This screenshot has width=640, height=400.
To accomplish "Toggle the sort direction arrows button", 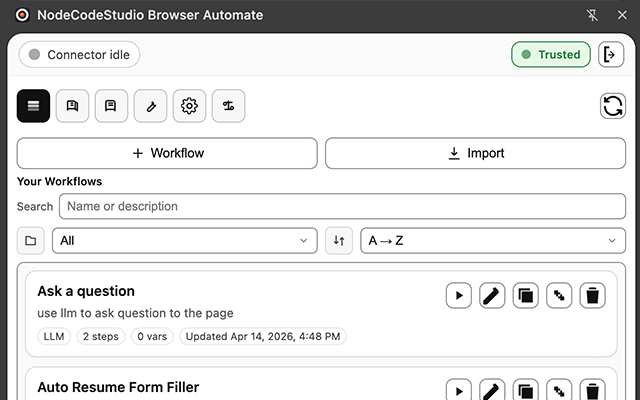I will pos(339,241).
